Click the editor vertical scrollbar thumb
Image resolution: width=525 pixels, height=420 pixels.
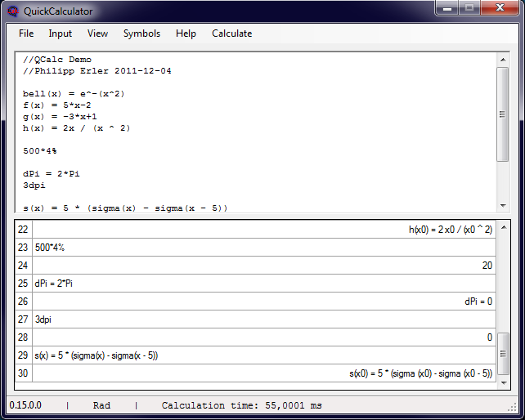click(503, 114)
